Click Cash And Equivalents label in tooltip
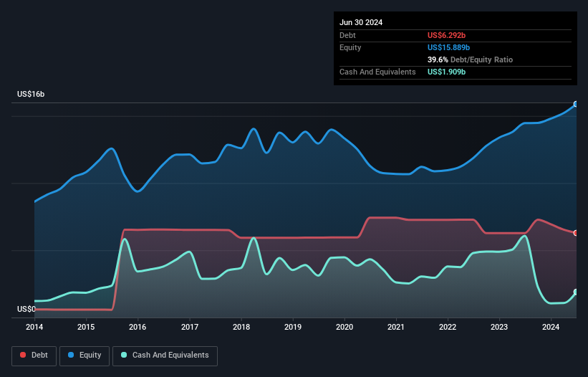 pos(377,72)
